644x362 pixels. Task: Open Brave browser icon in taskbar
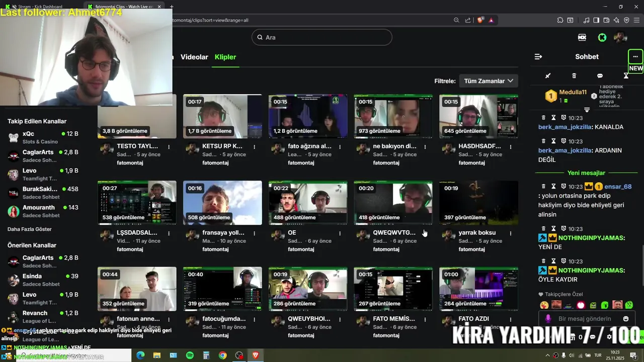pyautogui.click(x=256, y=355)
